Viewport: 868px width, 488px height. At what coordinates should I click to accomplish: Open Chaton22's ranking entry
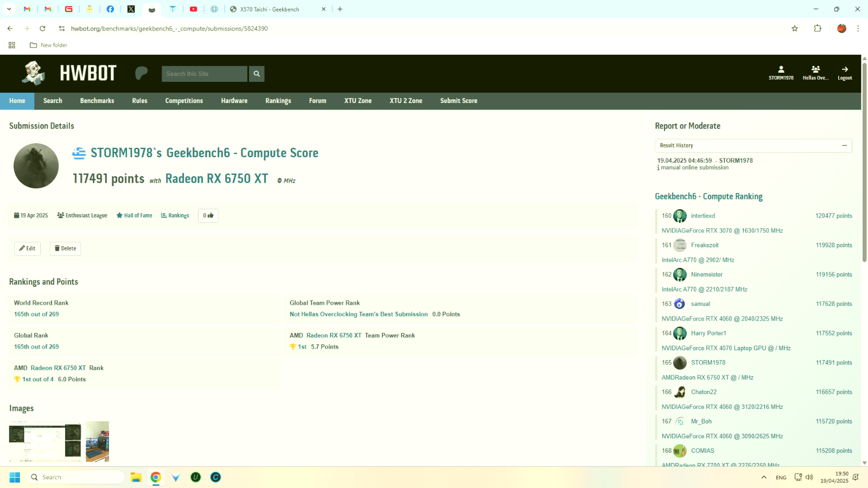pyautogui.click(x=704, y=392)
